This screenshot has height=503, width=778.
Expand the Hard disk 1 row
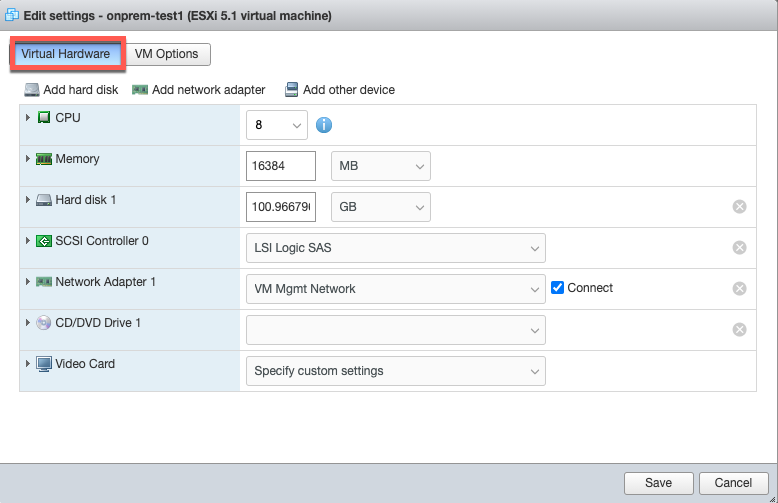click(x=28, y=200)
